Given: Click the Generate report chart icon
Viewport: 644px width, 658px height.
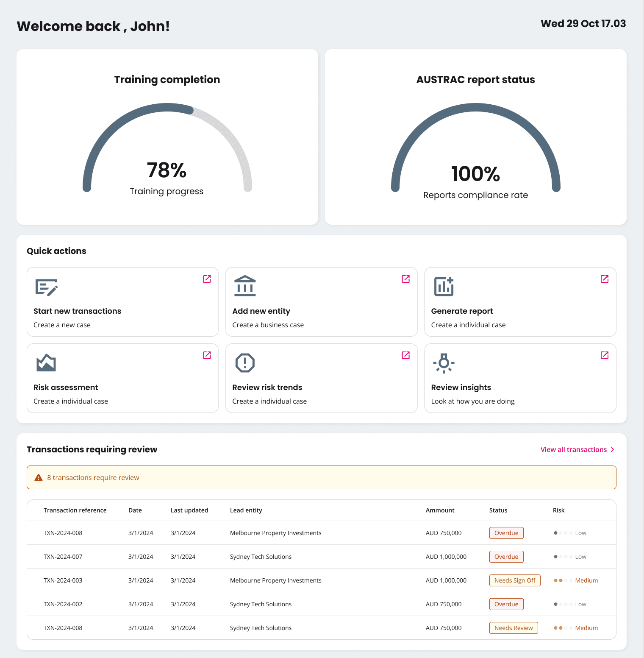Looking at the screenshot, I should 444,287.
